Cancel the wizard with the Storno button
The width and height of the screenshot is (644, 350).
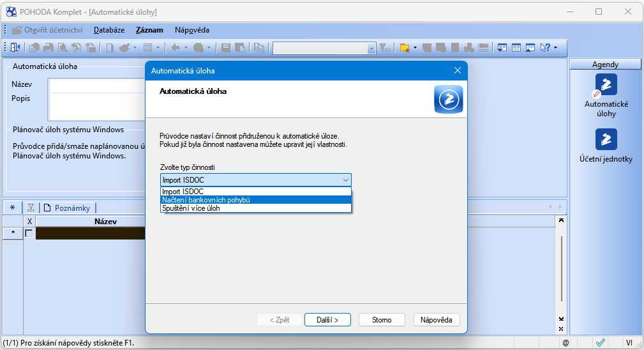coord(382,320)
